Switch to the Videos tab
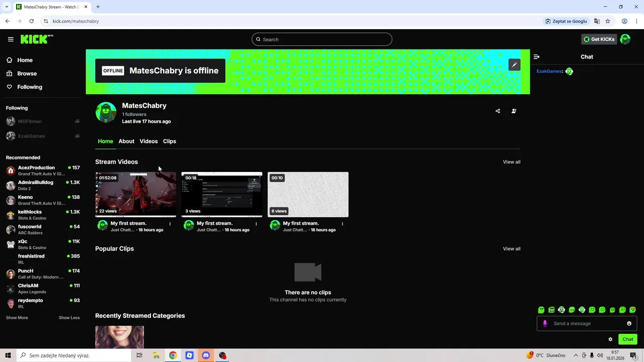The width and height of the screenshot is (644, 362). 148,141
